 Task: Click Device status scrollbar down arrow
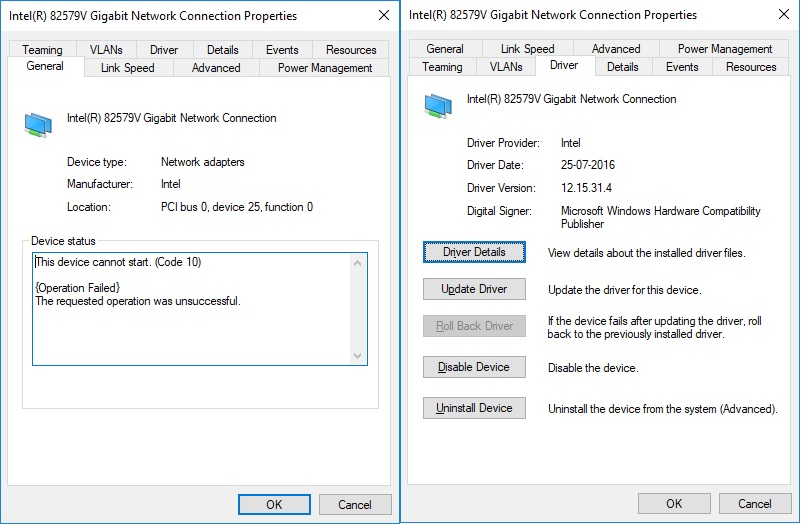click(x=358, y=355)
